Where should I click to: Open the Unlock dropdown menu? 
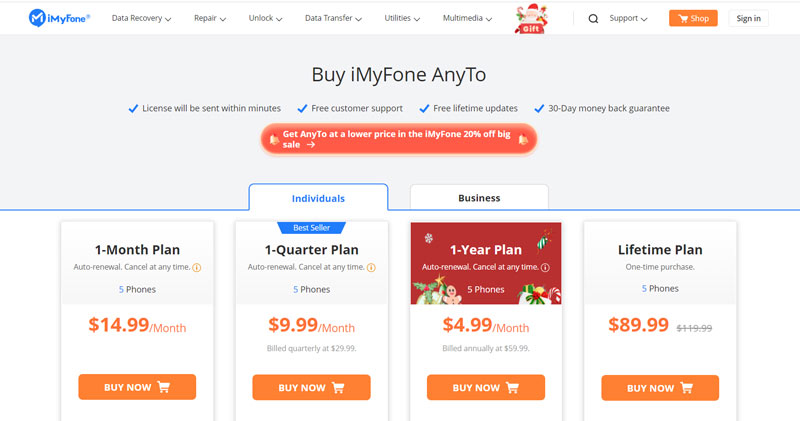point(264,18)
